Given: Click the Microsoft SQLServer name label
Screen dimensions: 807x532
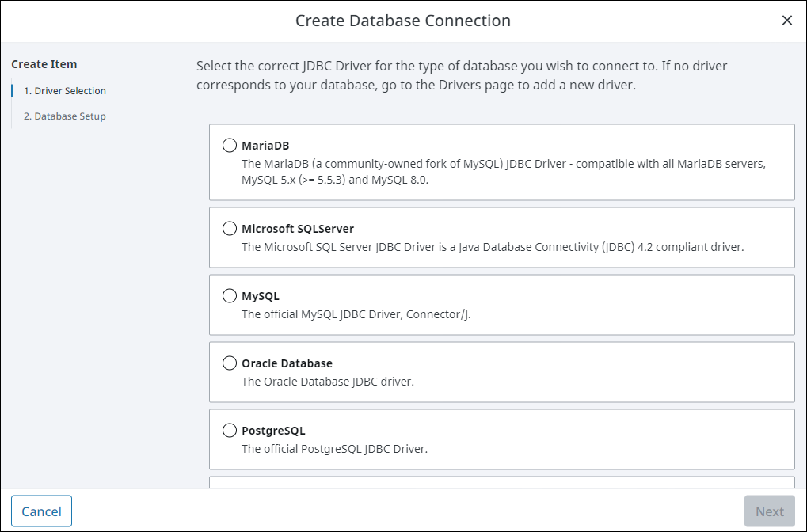Looking at the screenshot, I should (298, 229).
